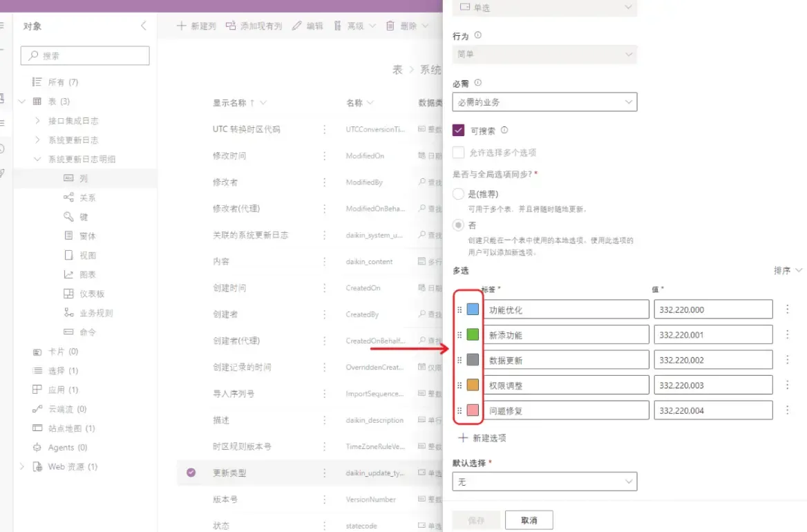Click the value field containing 332,220.002
The height and width of the screenshot is (532, 807).
(712, 359)
